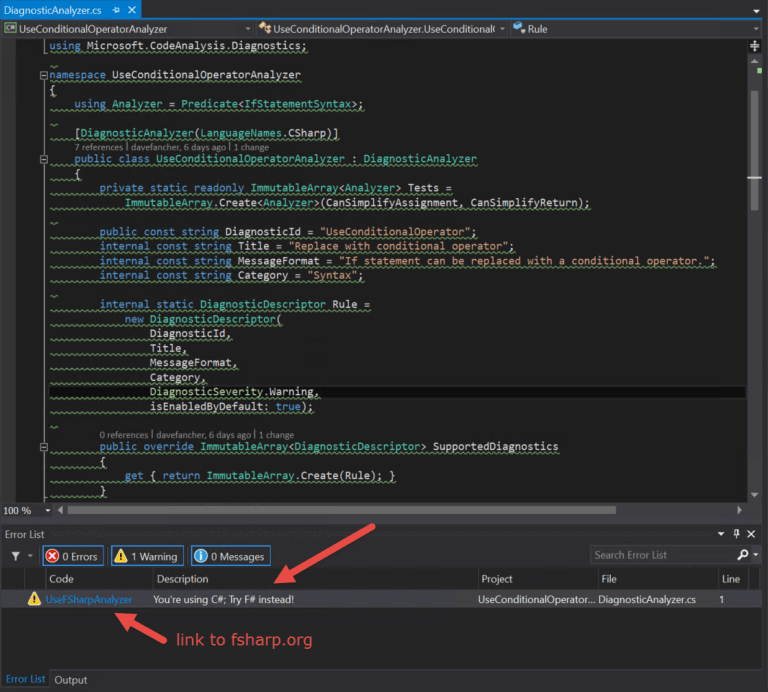The height and width of the screenshot is (692, 768).
Task: Open the UseFSharpAnalyzer code link
Action: [89, 599]
